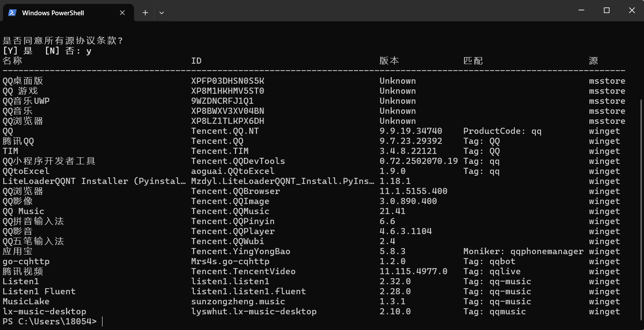Click the version 4.6.3.1104
644x330 pixels.
(406, 231)
